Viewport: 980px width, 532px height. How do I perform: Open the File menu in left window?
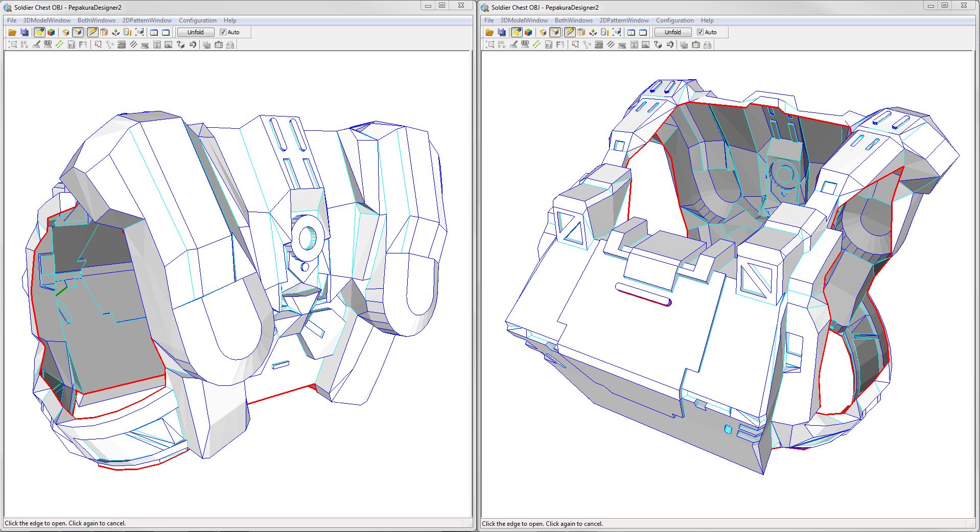click(12, 20)
